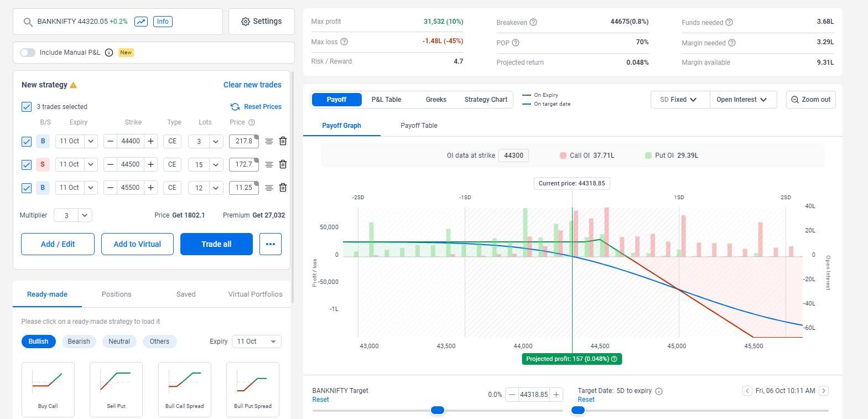Uncheck the 44500 strike trade checkbox
This screenshot has width=868, height=419.
click(27, 165)
